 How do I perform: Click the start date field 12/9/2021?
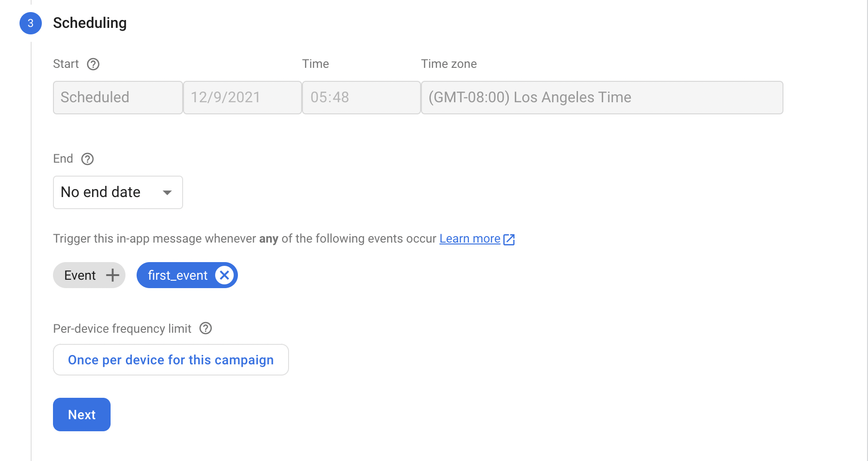[x=242, y=98]
